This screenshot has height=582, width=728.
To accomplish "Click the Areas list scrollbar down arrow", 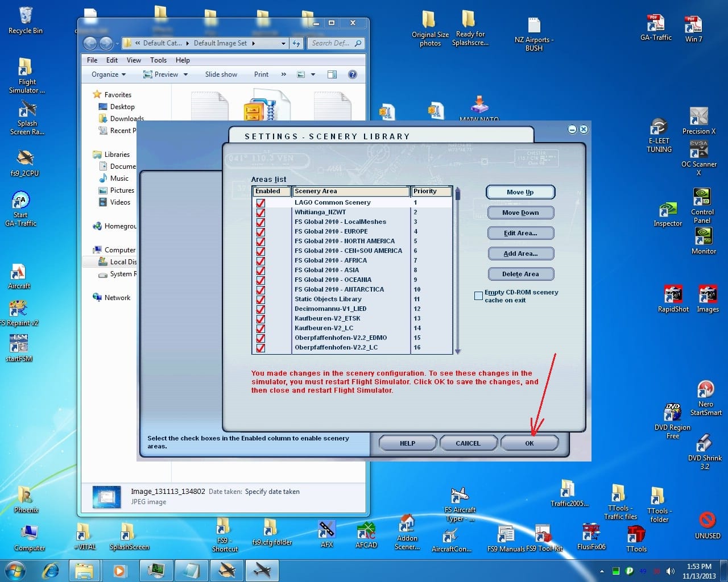I will tap(458, 351).
